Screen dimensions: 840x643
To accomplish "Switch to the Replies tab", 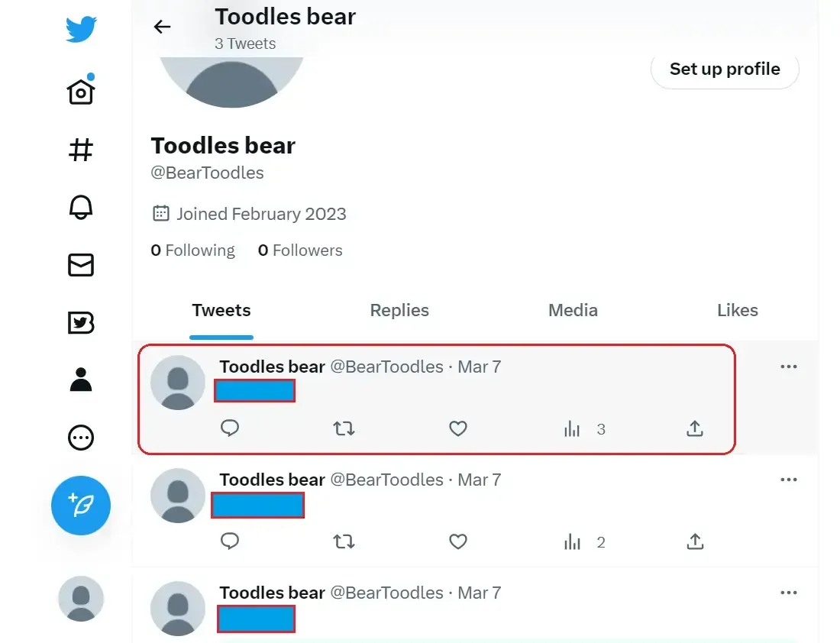I will coord(399,311).
